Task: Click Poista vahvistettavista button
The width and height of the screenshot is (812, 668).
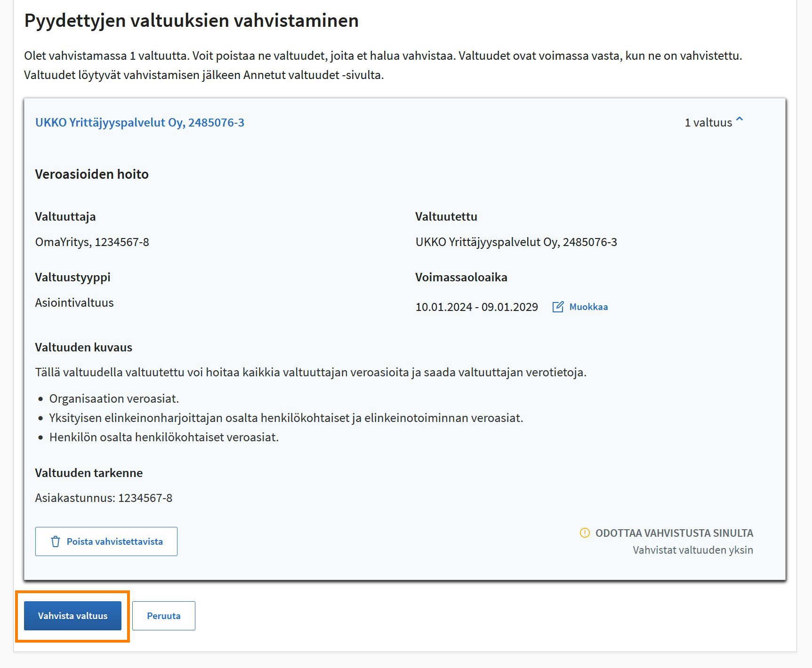Action: point(106,541)
